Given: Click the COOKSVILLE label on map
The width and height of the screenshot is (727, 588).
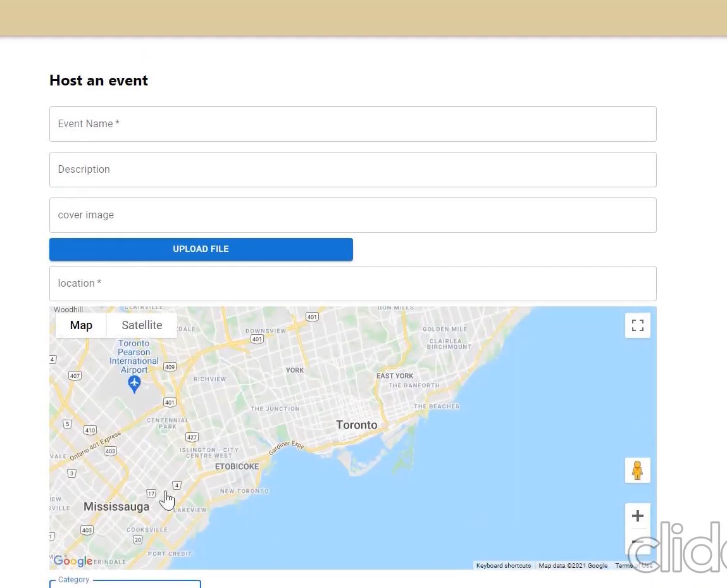Looking at the screenshot, I should pos(147,530).
